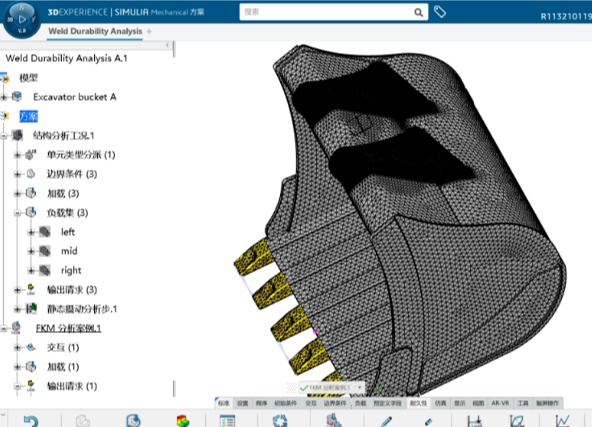Click the 边界条件 (3) node icon
592x427 pixels.
[31, 174]
